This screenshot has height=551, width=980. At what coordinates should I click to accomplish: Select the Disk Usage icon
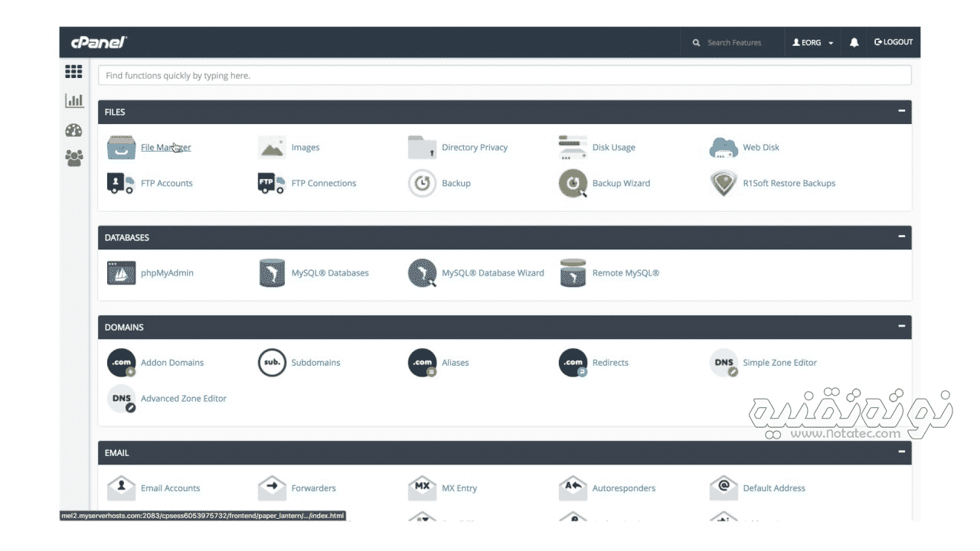573,148
